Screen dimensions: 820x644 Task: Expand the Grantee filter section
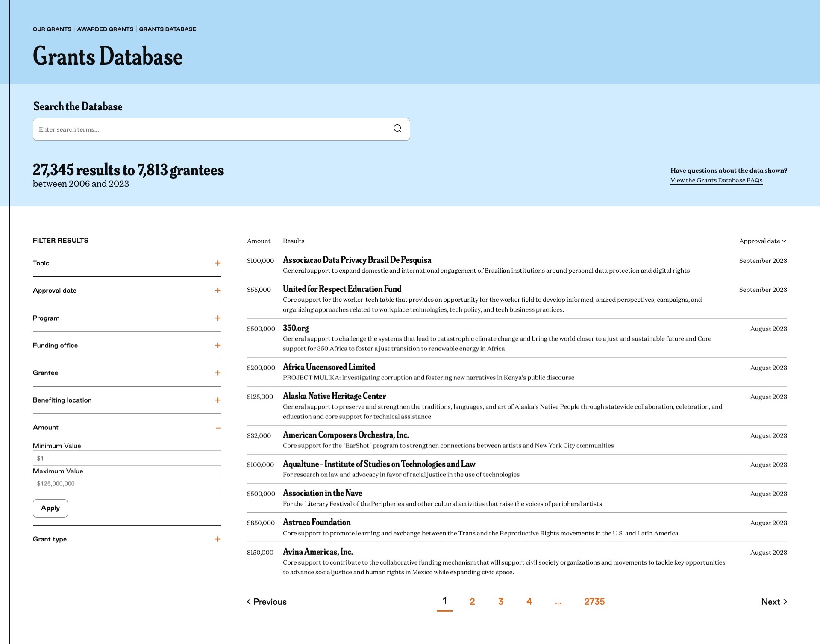point(217,372)
